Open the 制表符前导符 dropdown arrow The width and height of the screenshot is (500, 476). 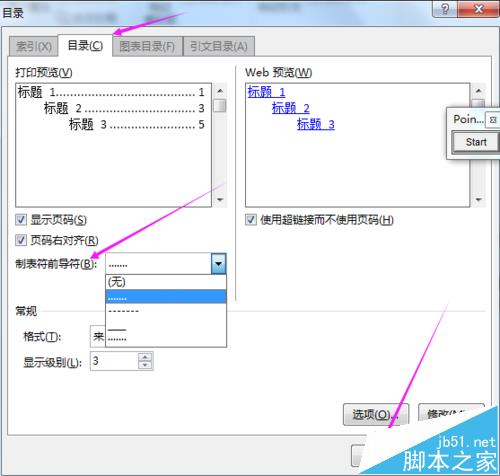click(x=219, y=264)
